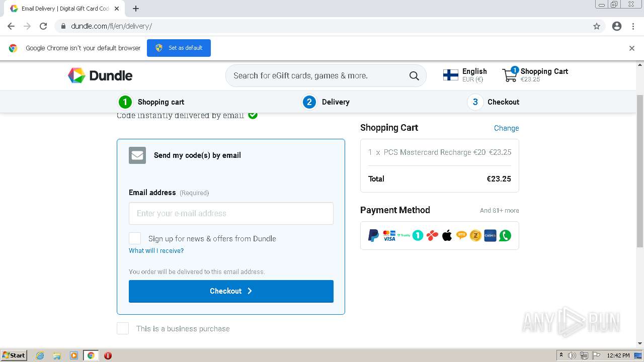Show hidden tray icons arrow
644x362 pixels.
pyautogui.click(x=561, y=355)
